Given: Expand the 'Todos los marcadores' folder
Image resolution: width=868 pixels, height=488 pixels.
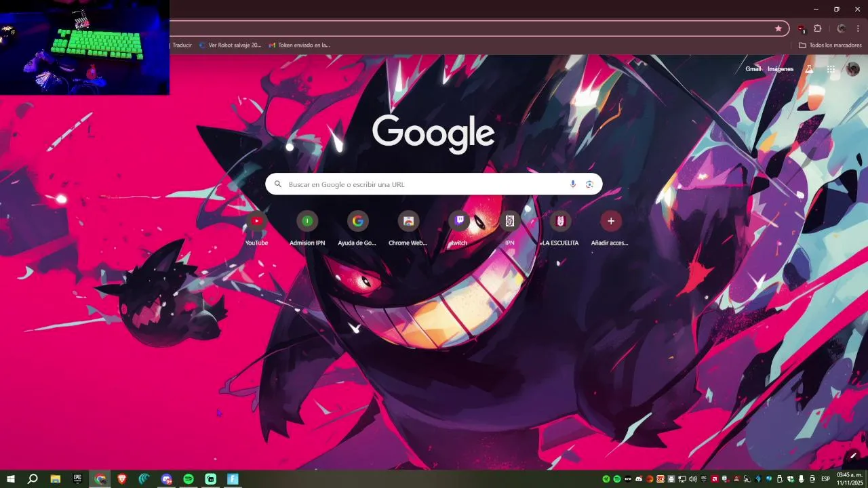Looking at the screenshot, I should 830,45.
